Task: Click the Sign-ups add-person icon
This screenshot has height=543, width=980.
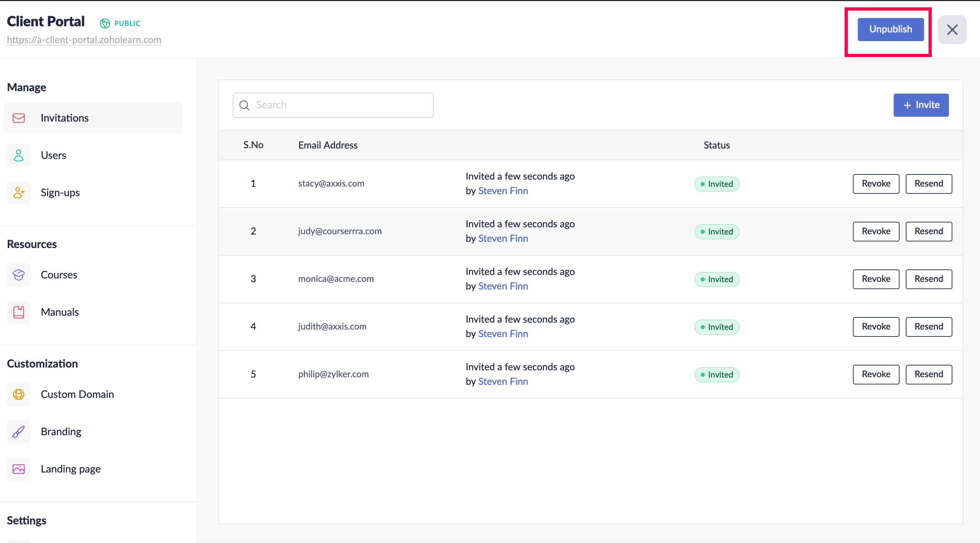Action: pos(18,192)
